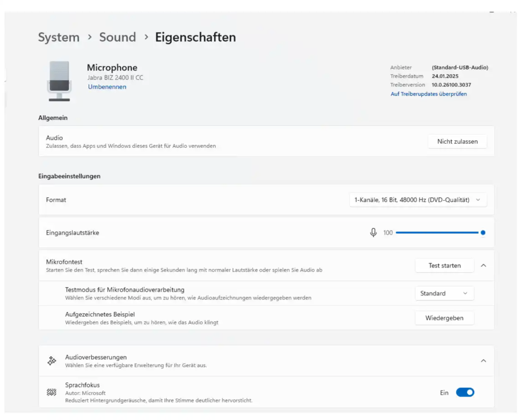The height and width of the screenshot is (420, 520).
Task: Play the recorded sample via Wiedergeben
Action: click(x=444, y=317)
